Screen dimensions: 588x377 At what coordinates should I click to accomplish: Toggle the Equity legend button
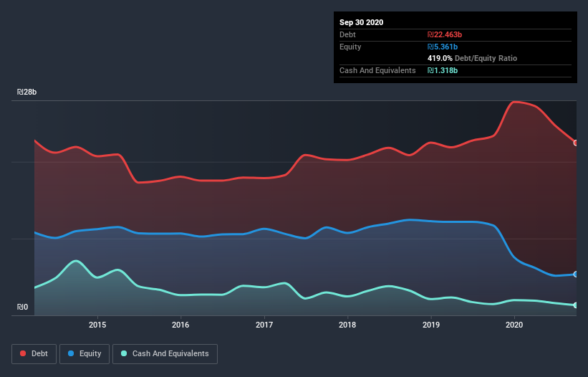click(x=85, y=354)
